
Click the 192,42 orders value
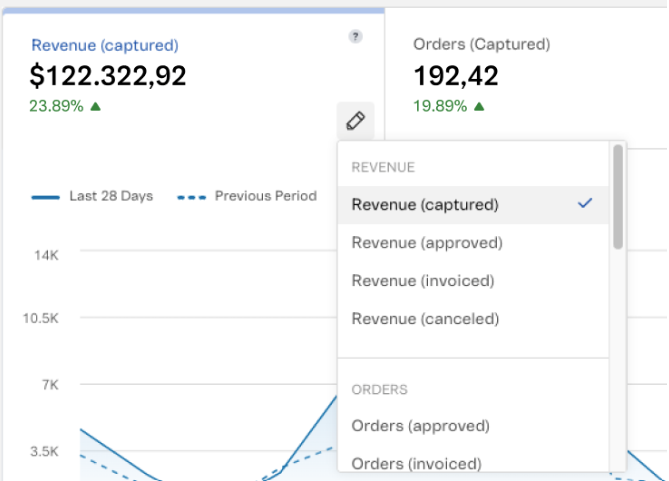pyautogui.click(x=456, y=76)
